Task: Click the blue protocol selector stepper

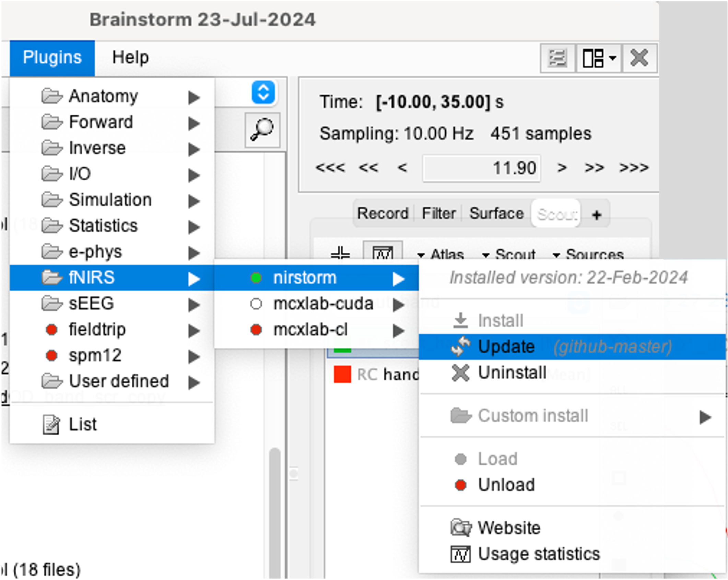Action: coord(263,93)
